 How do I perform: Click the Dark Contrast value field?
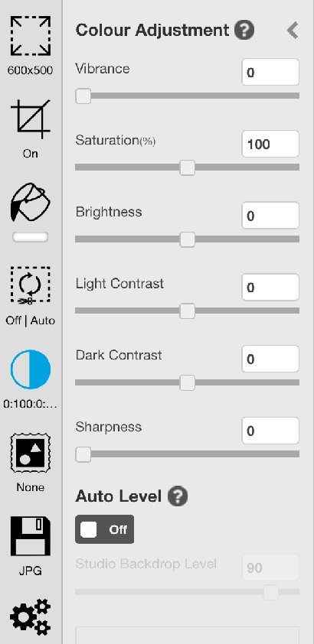pos(270,359)
